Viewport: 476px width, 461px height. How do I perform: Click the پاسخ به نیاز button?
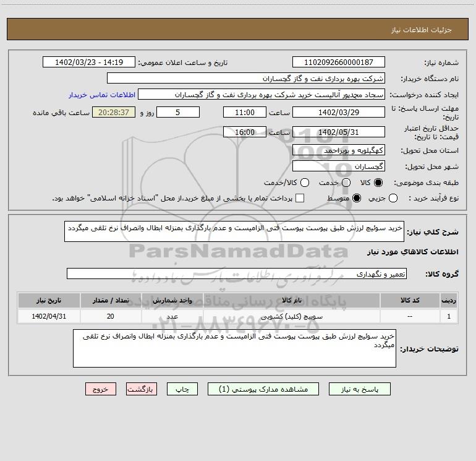coord(360,389)
